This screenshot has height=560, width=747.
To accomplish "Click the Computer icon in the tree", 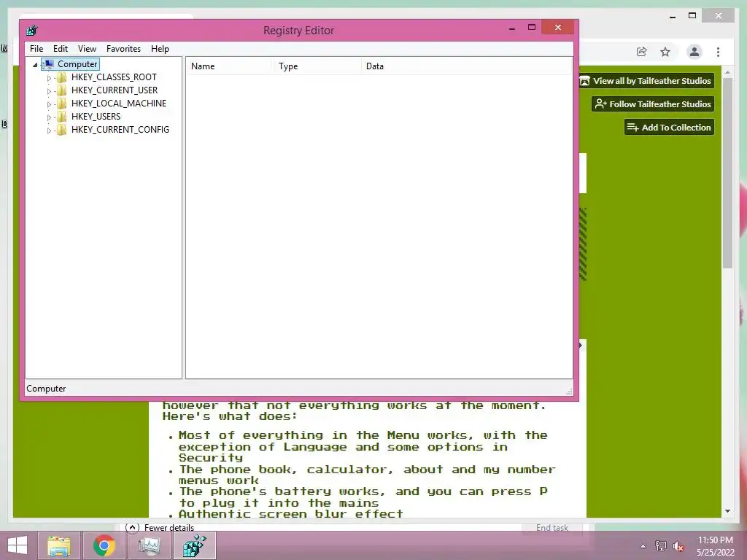I will click(x=48, y=64).
